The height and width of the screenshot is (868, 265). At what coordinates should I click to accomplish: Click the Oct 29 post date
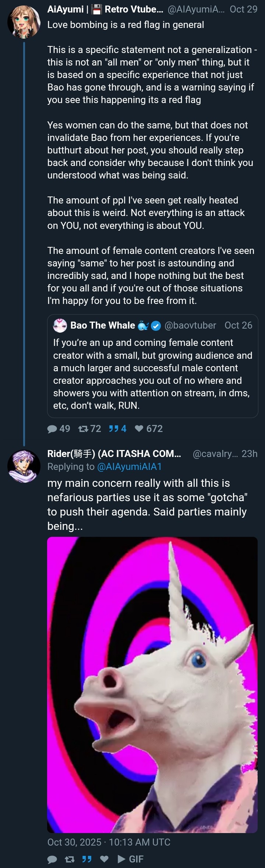(243, 9)
